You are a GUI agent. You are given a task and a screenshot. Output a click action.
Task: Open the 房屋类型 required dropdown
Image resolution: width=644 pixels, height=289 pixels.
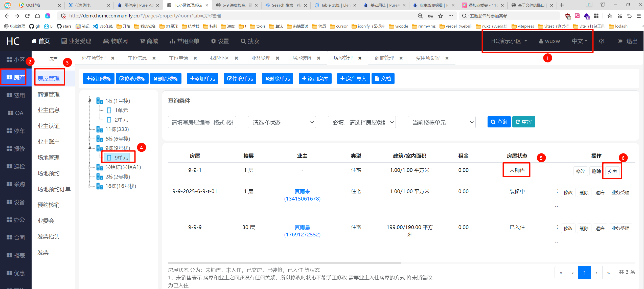point(362,122)
